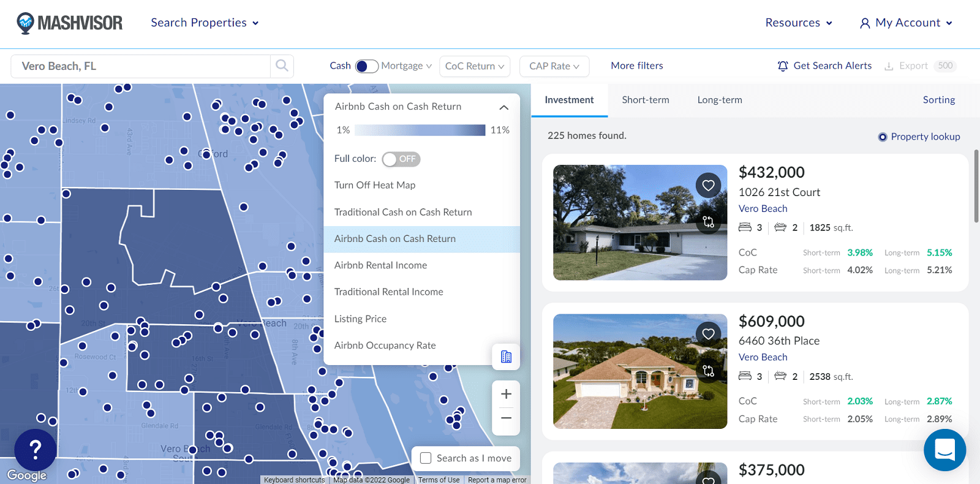Viewport: 980px width, 484px height.
Task: Check the Search as I move box
Action: tap(426, 458)
